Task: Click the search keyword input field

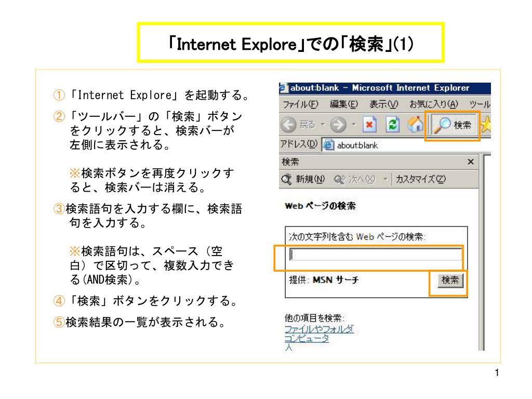Action: (376, 255)
